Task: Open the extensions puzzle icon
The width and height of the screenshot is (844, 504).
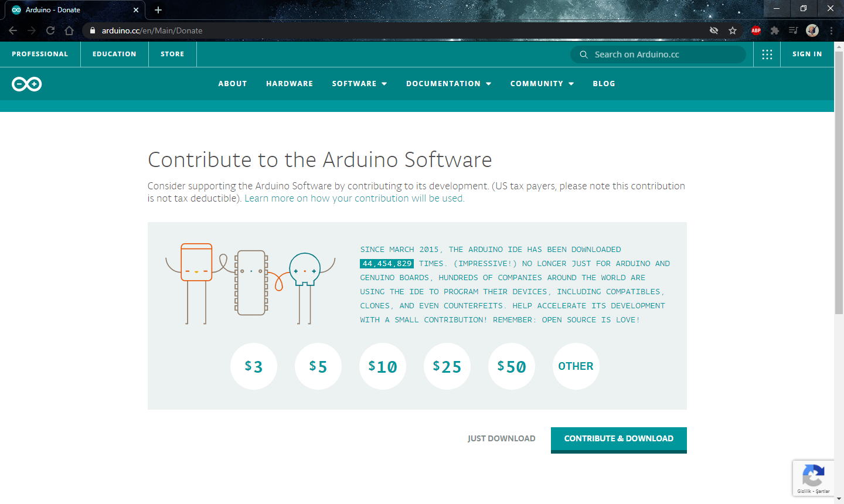Action: pyautogui.click(x=775, y=30)
